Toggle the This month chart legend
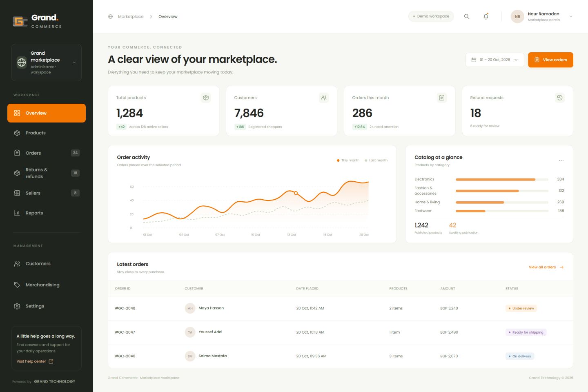This screenshot has width=588, height=392. tap(348, 160)
